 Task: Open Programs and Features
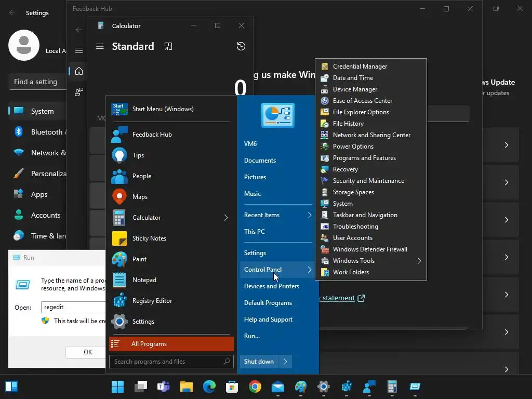point(371,158)
